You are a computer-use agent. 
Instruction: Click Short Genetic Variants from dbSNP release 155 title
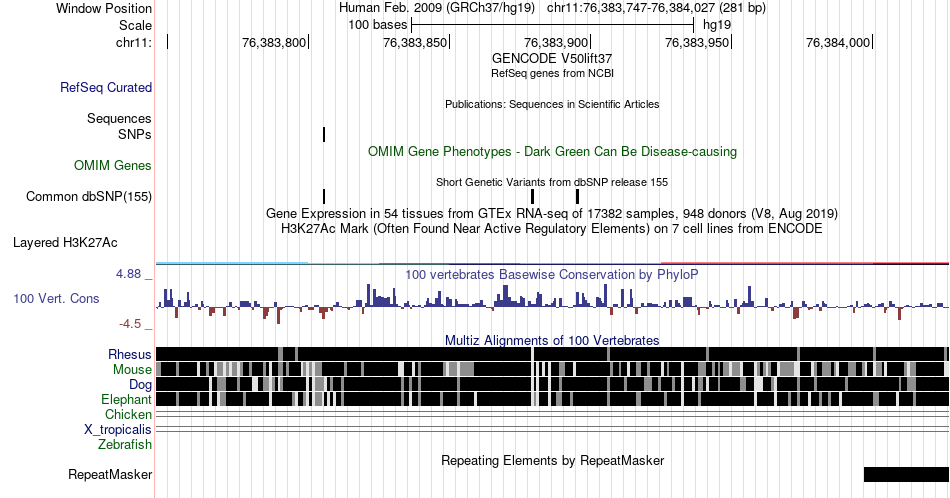pos(552,182)
